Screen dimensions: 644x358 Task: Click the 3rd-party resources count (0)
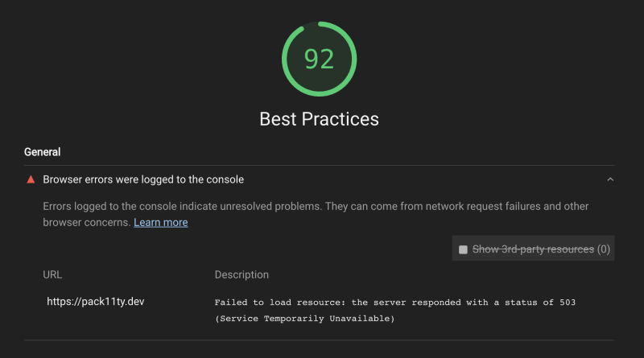point(603,249)
